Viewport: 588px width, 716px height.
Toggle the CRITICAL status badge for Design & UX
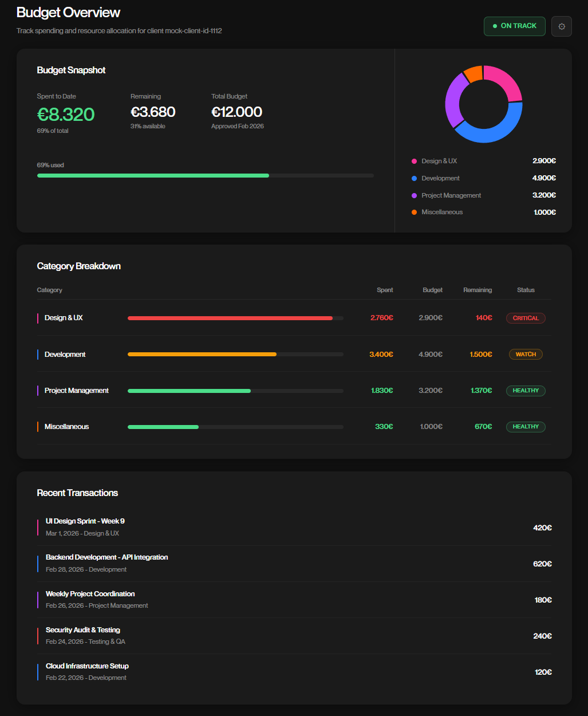pos(525,318)
